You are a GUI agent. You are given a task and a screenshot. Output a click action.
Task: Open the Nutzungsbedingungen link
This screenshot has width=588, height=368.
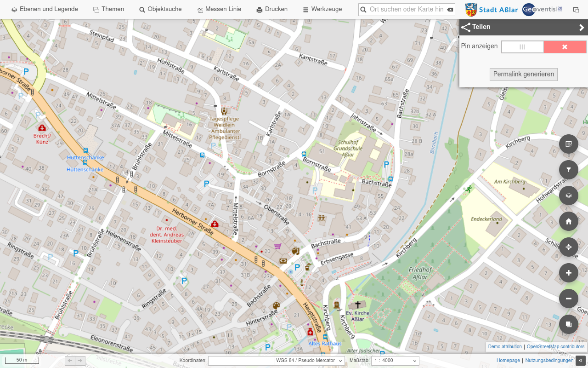pyautogui.click(x=549, y=361)
